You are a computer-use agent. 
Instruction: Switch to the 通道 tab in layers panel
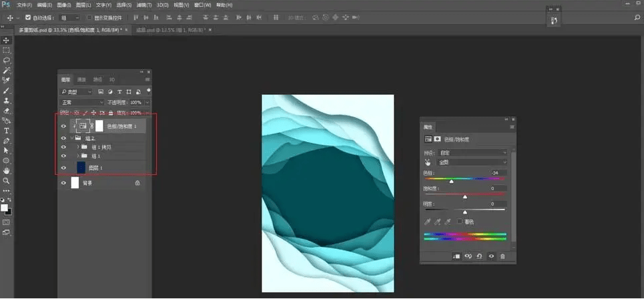coord(83,79)
